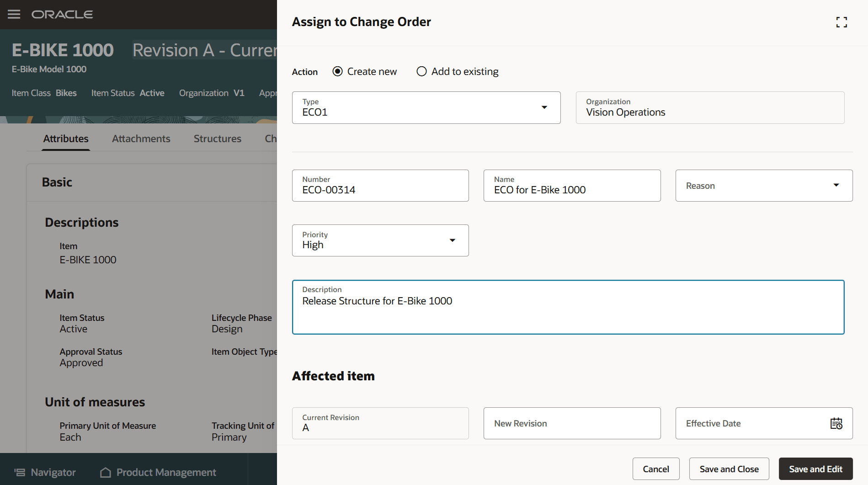Viewport: 868px width, 485px height.
Task: Click the Name field ECO for E-Bike 1000
Action: click(x=572, y=186)
